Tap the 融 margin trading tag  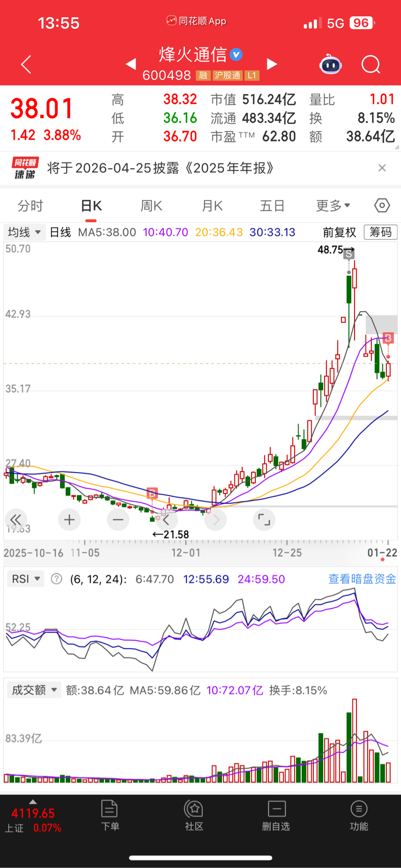pos(203,76)
